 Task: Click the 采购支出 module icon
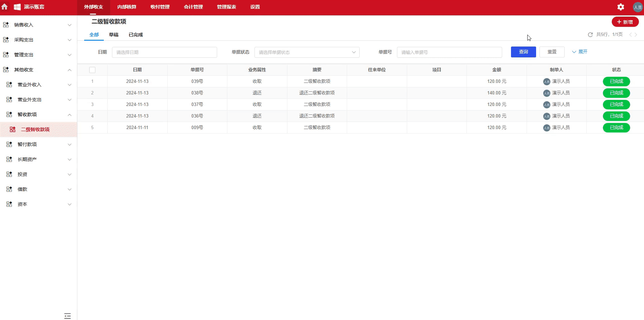click(5, 39)
